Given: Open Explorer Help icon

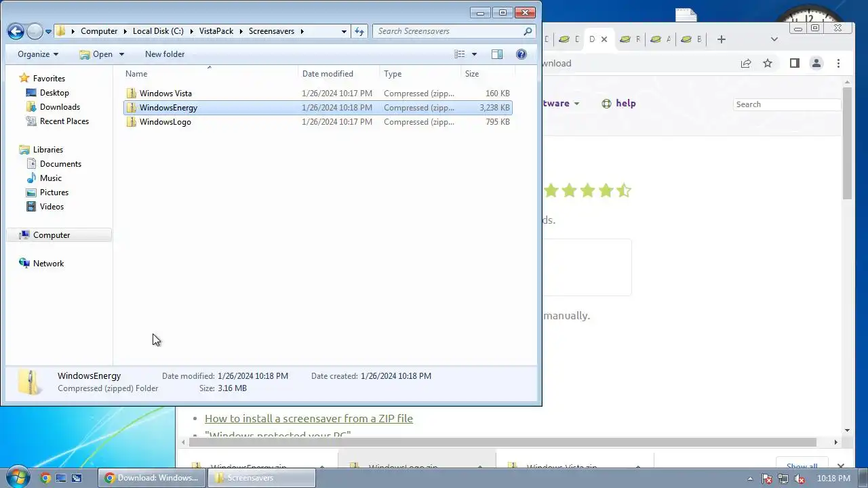Looking at the screenshot, I should [x=521, y=54].
